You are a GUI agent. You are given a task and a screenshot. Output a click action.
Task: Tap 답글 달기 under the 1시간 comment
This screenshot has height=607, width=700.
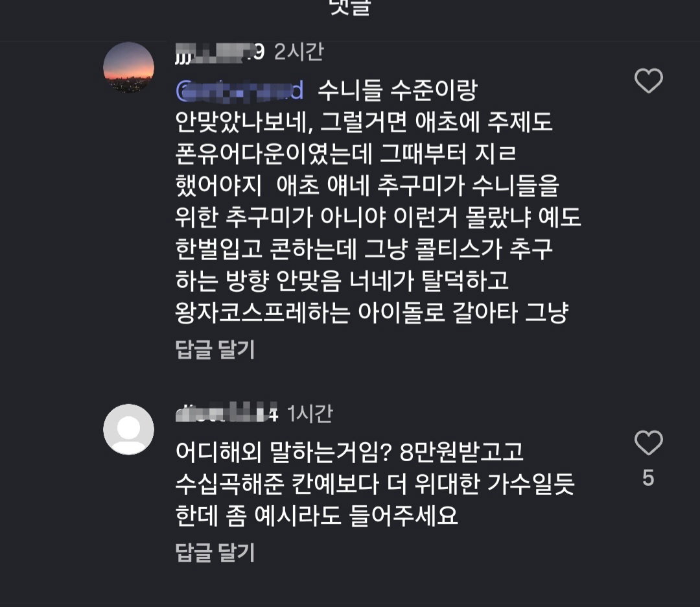215,553
